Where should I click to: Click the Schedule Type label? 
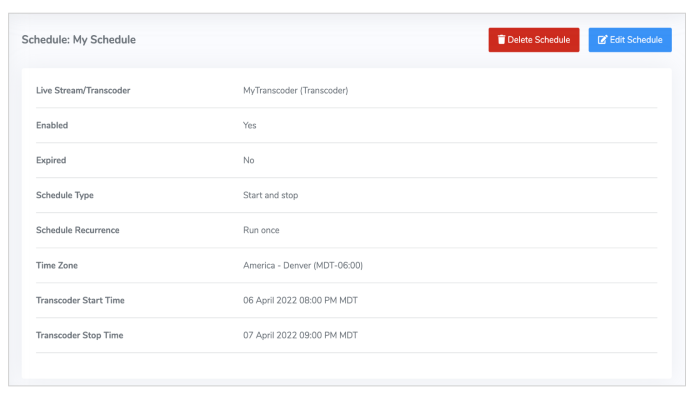tap(64, 195)
